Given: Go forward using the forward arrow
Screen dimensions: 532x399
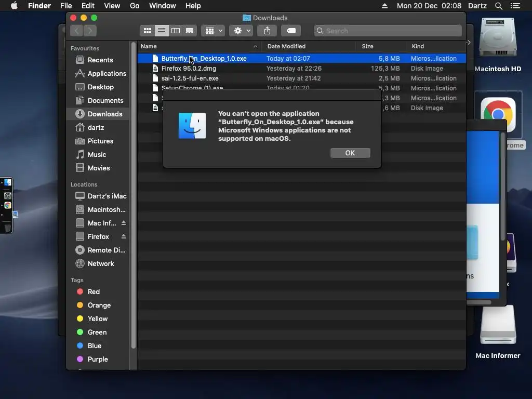Looking at the screenshot, I should pos(90,31).
